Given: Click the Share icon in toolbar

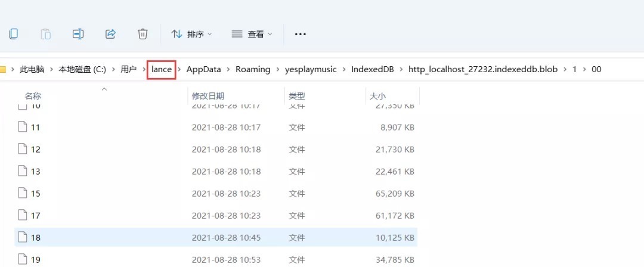Looking at the screenshot, I should click(110, 34).
